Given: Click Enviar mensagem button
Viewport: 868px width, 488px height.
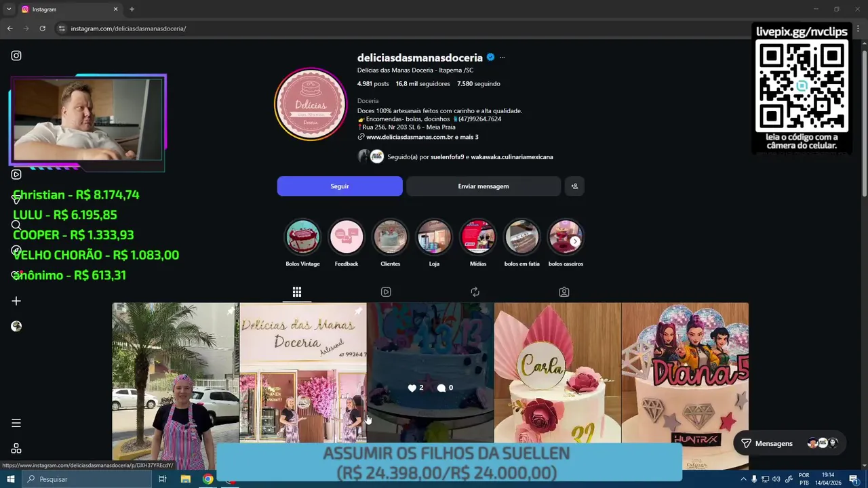Looking at the screenshot, I should point(484,186).
